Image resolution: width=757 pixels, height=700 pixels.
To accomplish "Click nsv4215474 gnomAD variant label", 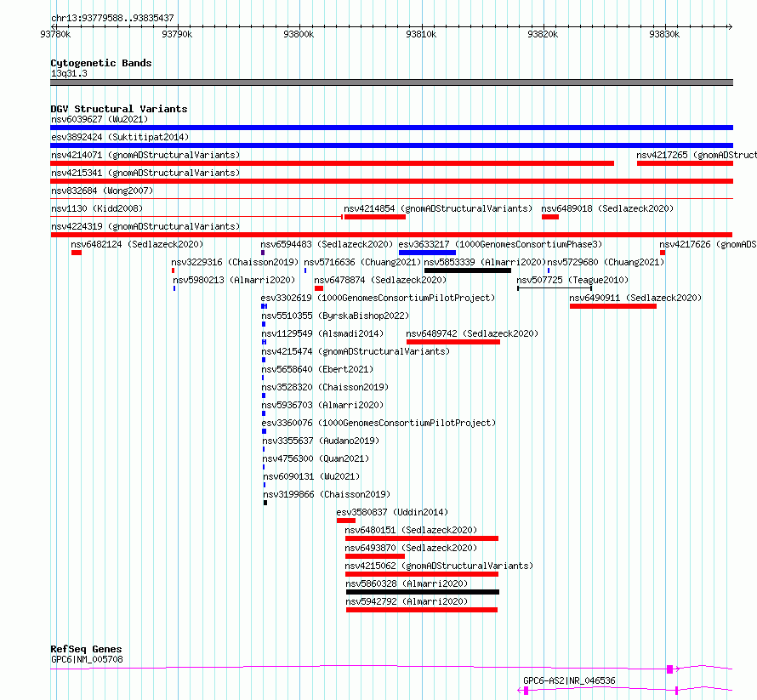I will (x=356, y=351).
